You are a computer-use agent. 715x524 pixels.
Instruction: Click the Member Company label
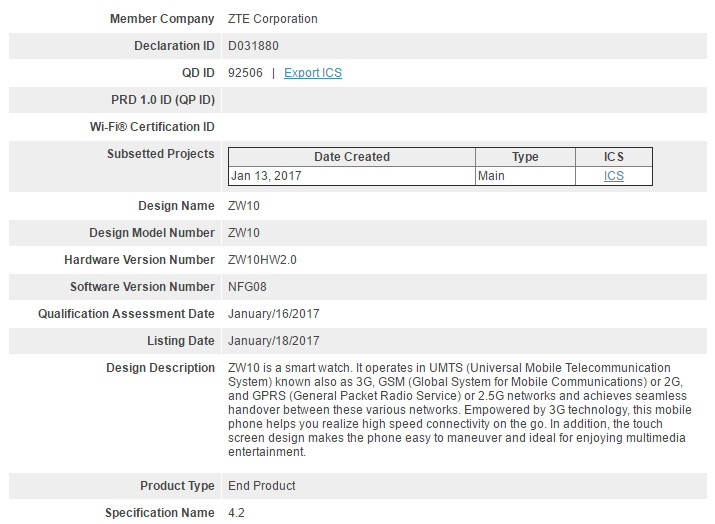(162, 19)
